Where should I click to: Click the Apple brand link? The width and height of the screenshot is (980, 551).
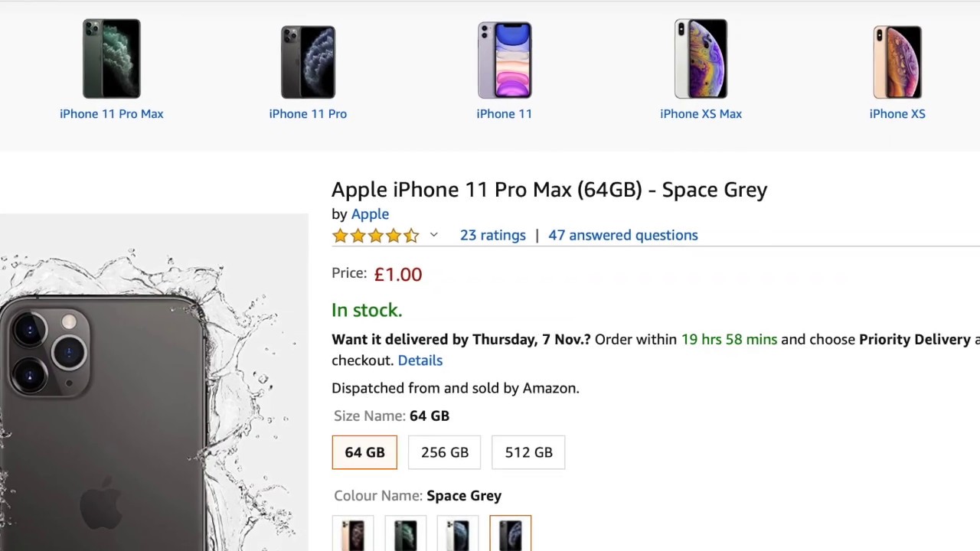point(370,214)
